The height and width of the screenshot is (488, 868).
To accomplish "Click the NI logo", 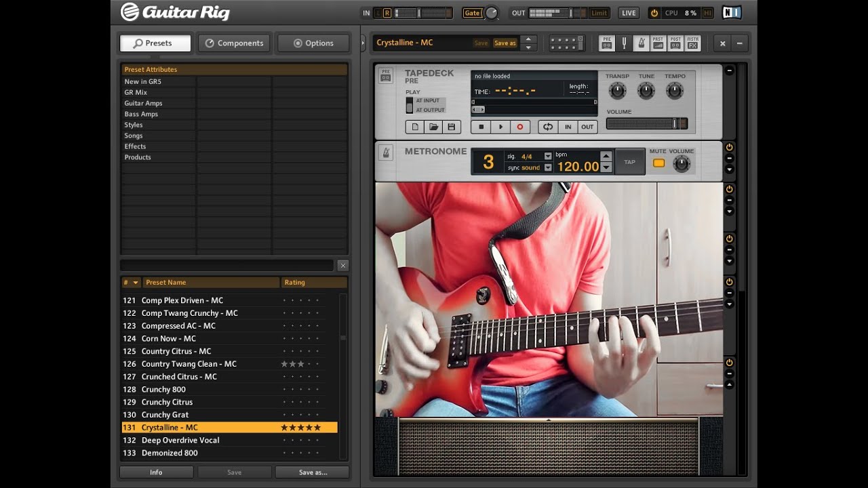I will pos(732,13).
